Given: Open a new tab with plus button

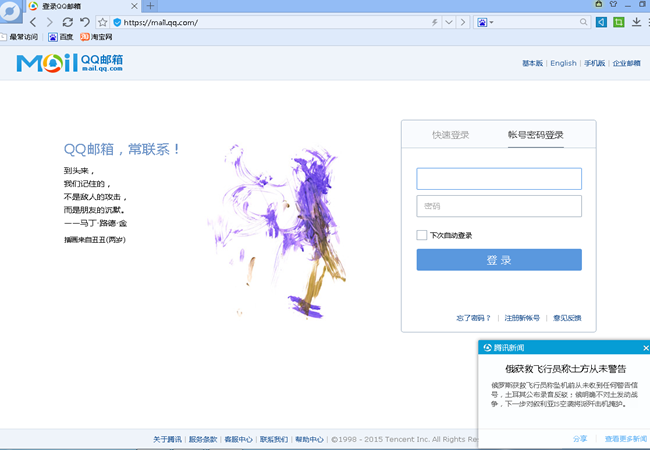Looking at the screenshot, I should [150, 6].
